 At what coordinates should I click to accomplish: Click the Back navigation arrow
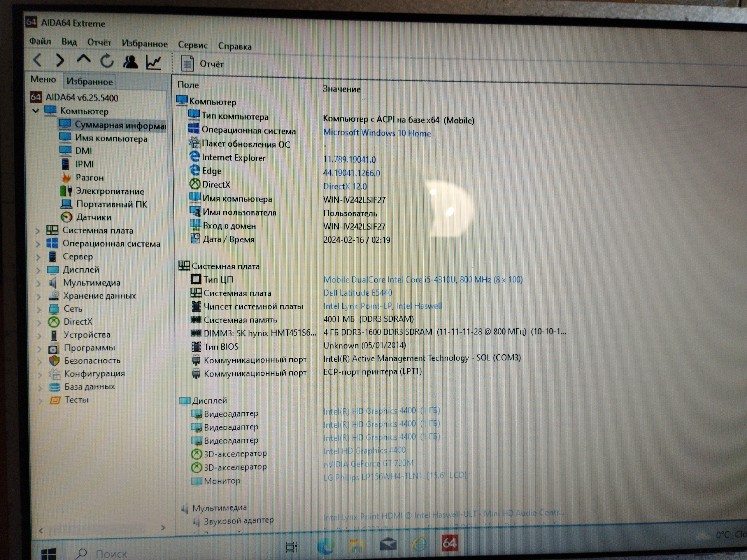[x=37, y=60]
